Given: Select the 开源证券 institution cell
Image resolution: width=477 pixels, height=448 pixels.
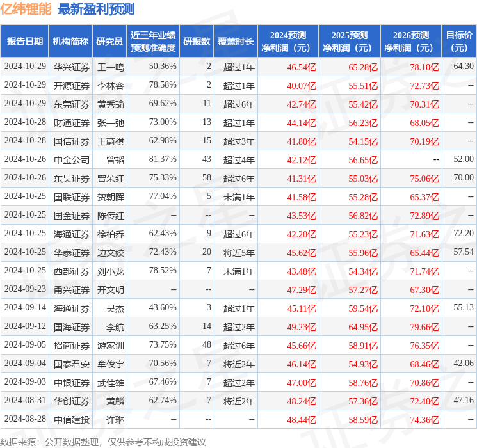Looking at the screenshot, I should [72, 86].
